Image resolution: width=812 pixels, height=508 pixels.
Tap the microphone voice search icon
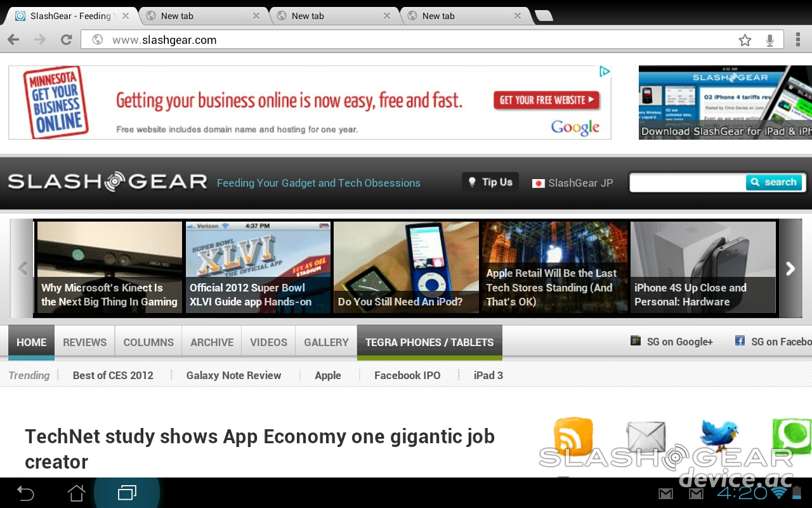pyautogui.click(x=769, y=40)
